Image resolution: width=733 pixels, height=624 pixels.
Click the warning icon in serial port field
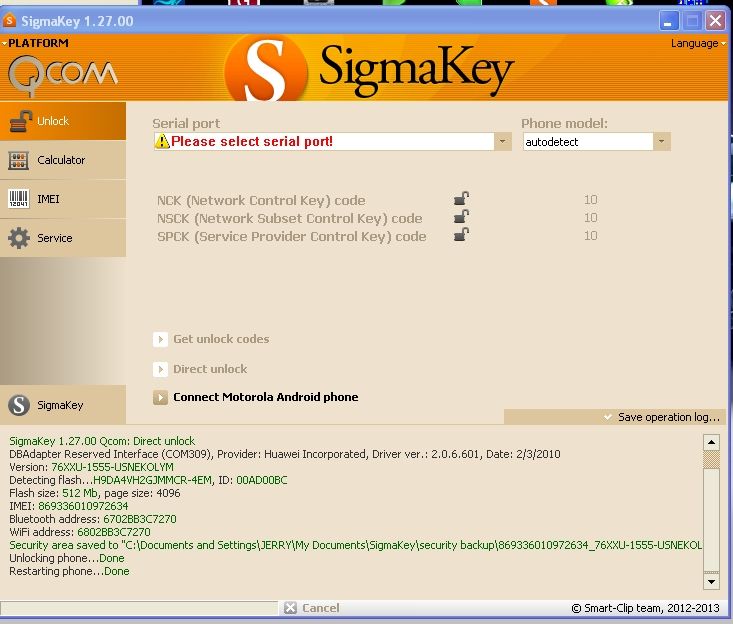pyautogui.click(x=162, y=142)
